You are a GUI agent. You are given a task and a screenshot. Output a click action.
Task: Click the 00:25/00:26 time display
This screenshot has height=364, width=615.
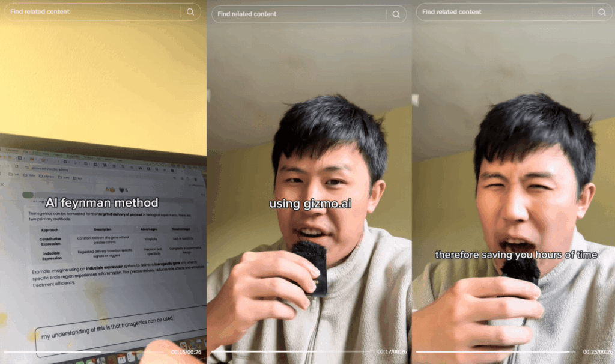pyautogui.click(x=597, y=351)
